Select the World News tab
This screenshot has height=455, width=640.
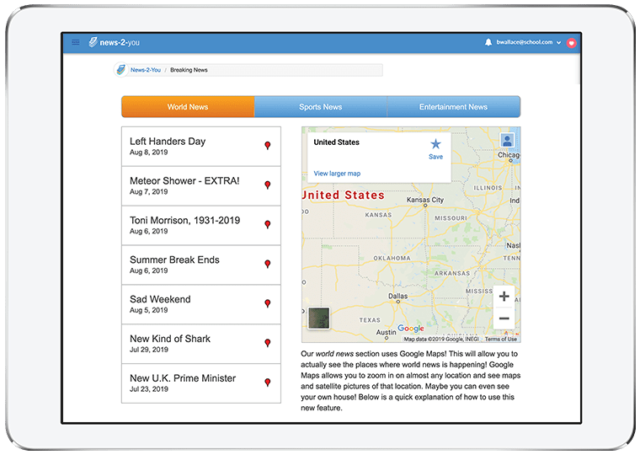(188, 107)
